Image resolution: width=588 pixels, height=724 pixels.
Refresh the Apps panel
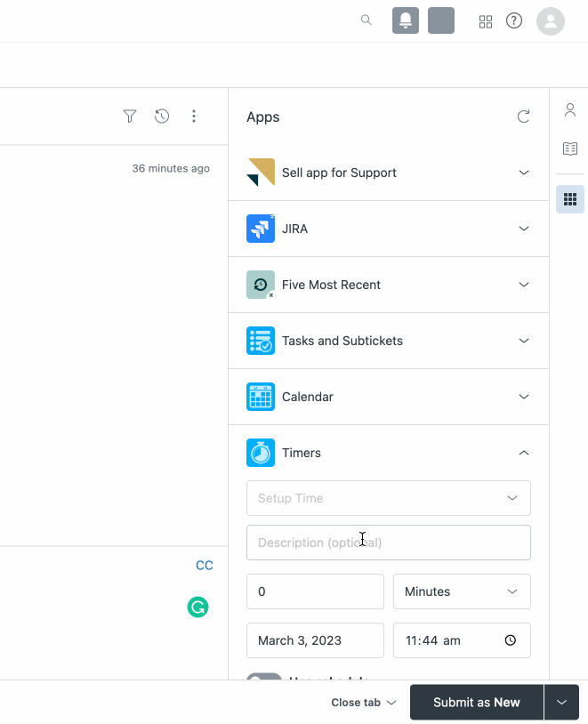[x=523, y=117]
